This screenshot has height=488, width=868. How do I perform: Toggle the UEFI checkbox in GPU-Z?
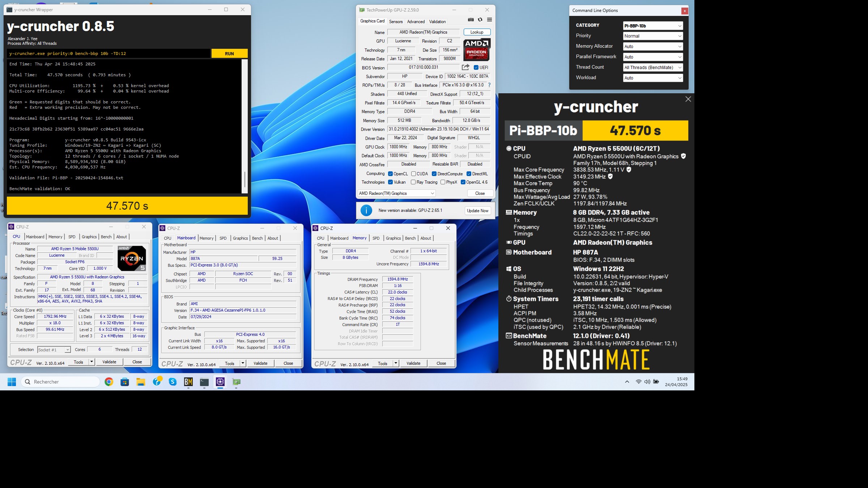point(476,68)
